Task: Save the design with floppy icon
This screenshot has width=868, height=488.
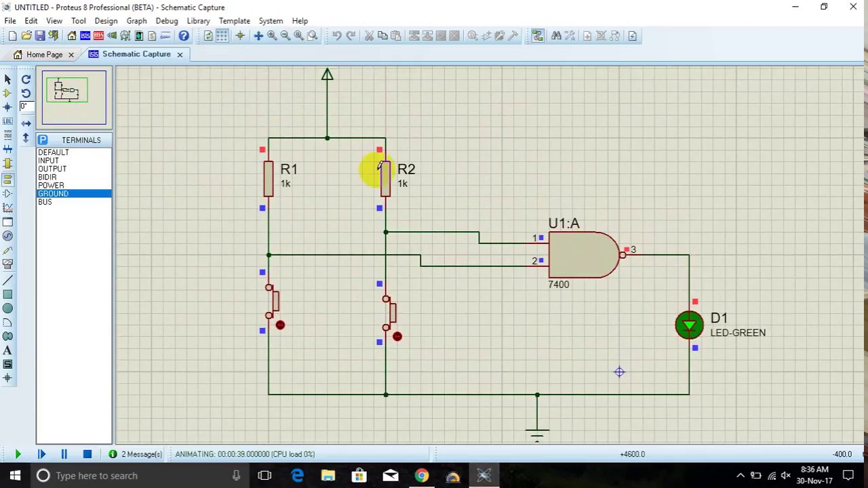Action: click(40, 36)
